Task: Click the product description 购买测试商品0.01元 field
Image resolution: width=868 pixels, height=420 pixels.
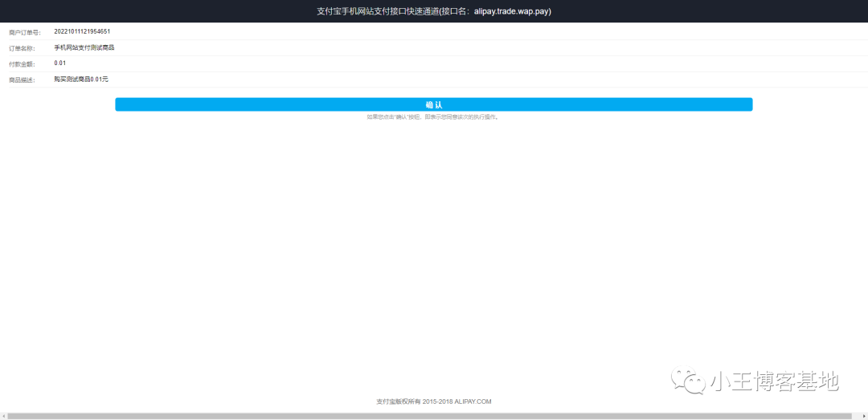Action: (81, 80)
